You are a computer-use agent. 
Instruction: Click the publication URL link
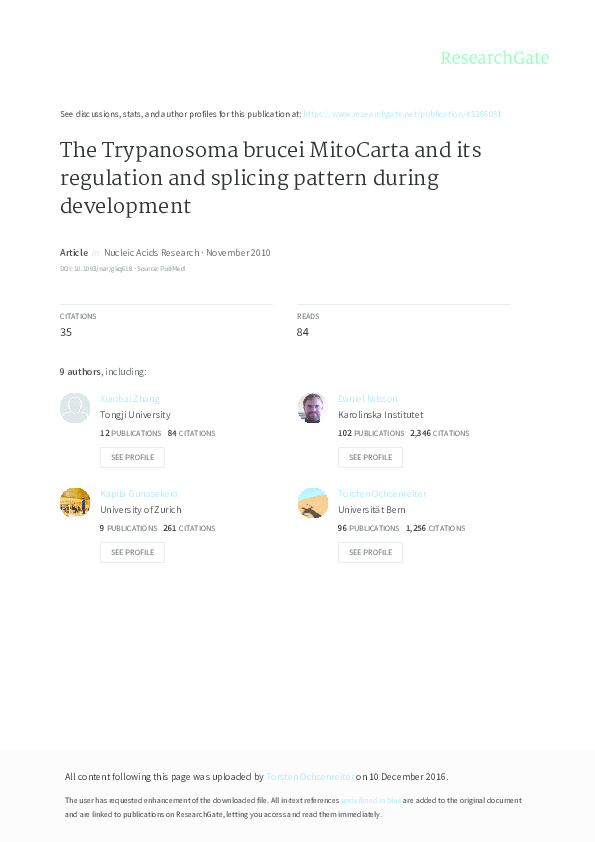[x=404, y=113]
